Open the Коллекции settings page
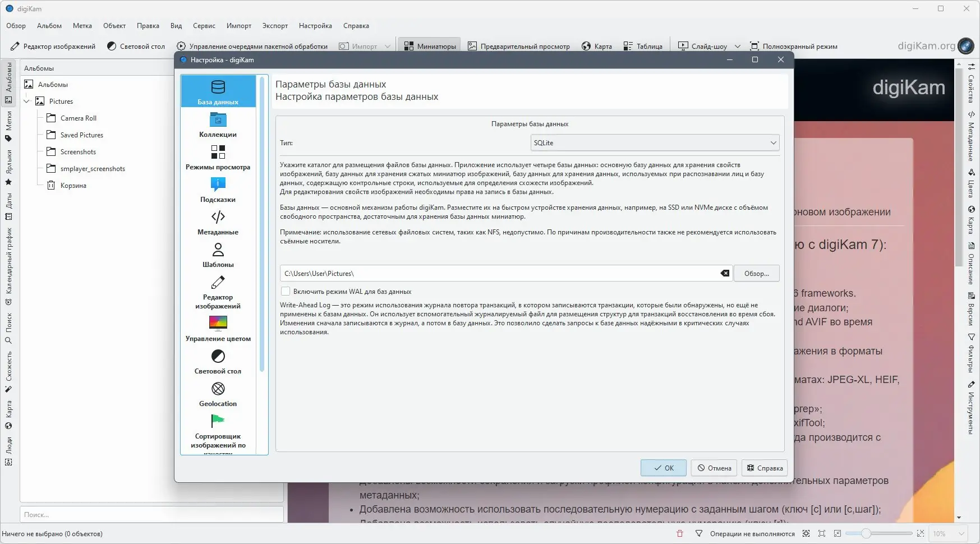 pos(218,125)
